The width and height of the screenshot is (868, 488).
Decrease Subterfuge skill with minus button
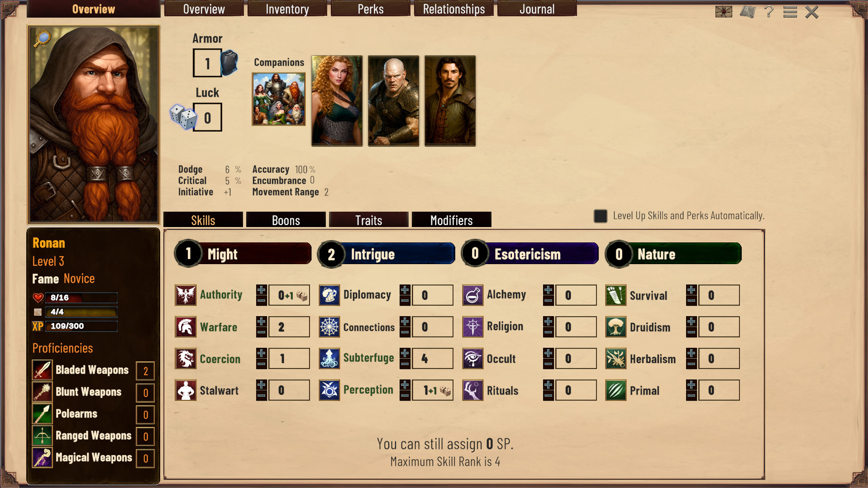[x=405, y=364]
